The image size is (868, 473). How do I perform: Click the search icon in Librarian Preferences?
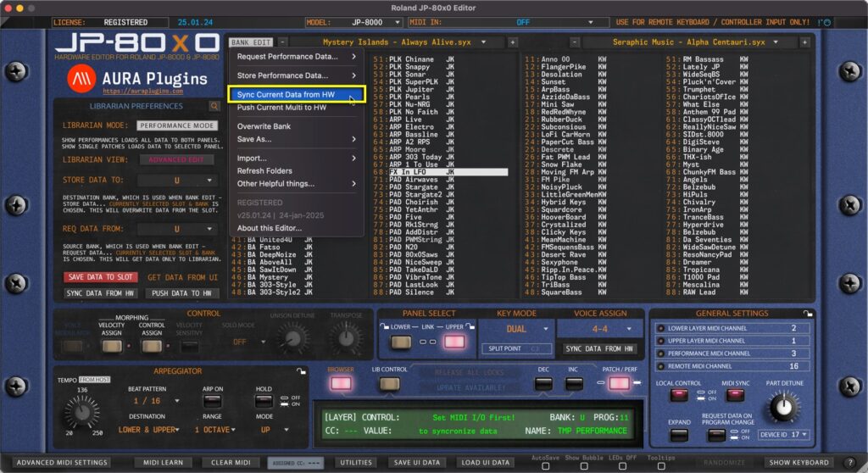[214, 106]
